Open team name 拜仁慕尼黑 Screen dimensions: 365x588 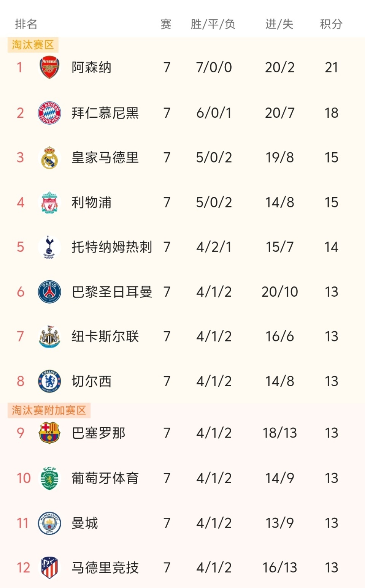click(x=105, y=113)
